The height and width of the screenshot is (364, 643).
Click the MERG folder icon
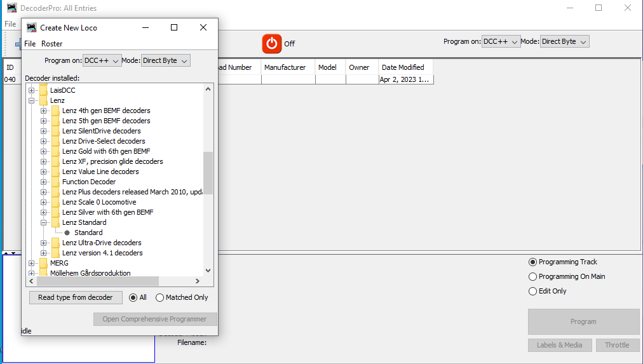(43, 263)
